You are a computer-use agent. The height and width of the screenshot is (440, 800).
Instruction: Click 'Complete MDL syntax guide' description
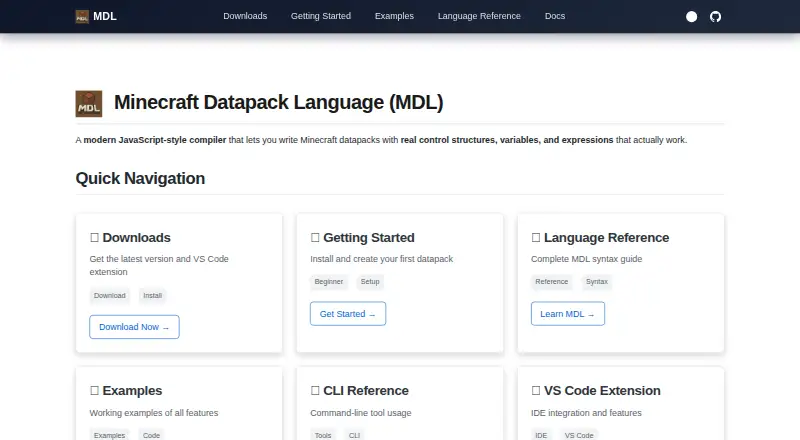[587, 259]
